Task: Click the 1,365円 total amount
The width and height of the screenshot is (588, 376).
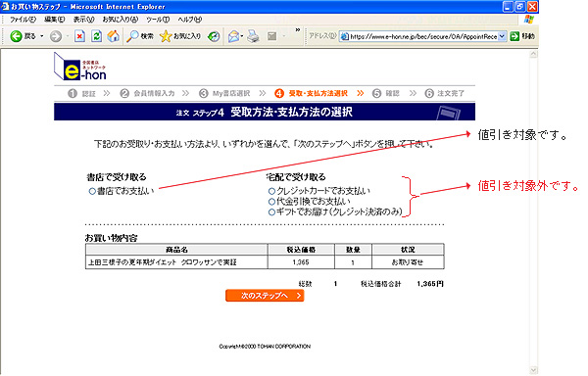Action: (x=430, y=284)
